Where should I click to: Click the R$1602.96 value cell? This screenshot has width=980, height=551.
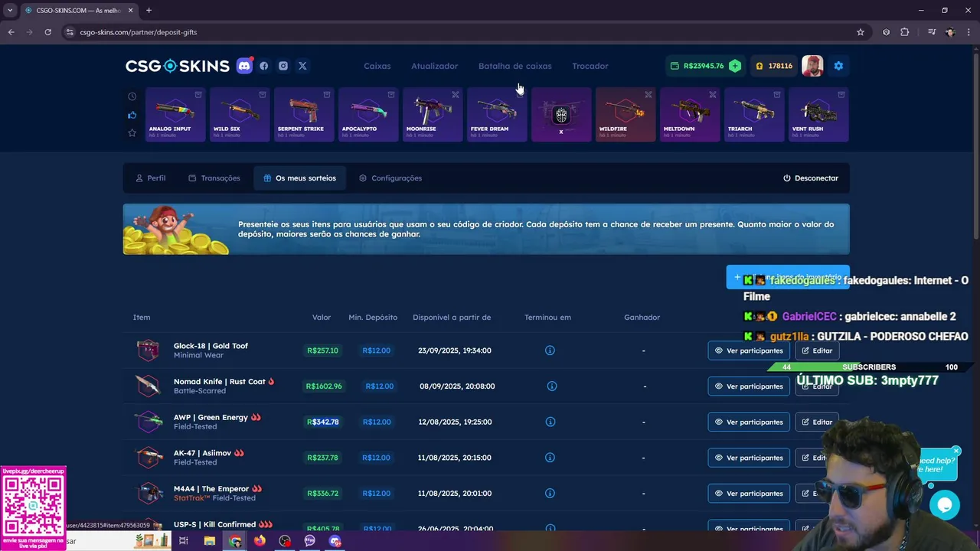tap(324, 386)
